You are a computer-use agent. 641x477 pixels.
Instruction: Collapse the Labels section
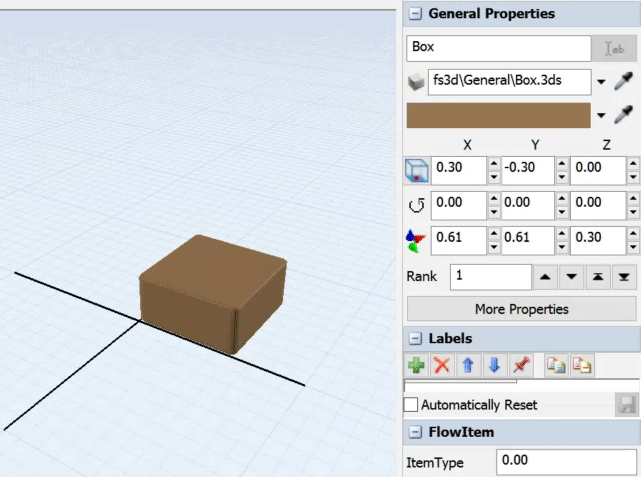click(414, 338)
